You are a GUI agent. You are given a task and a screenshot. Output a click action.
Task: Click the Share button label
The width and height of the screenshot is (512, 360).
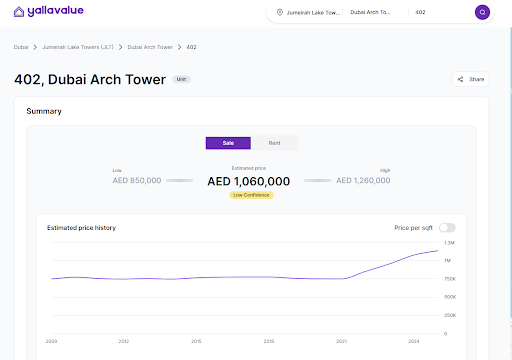[476, 79]
